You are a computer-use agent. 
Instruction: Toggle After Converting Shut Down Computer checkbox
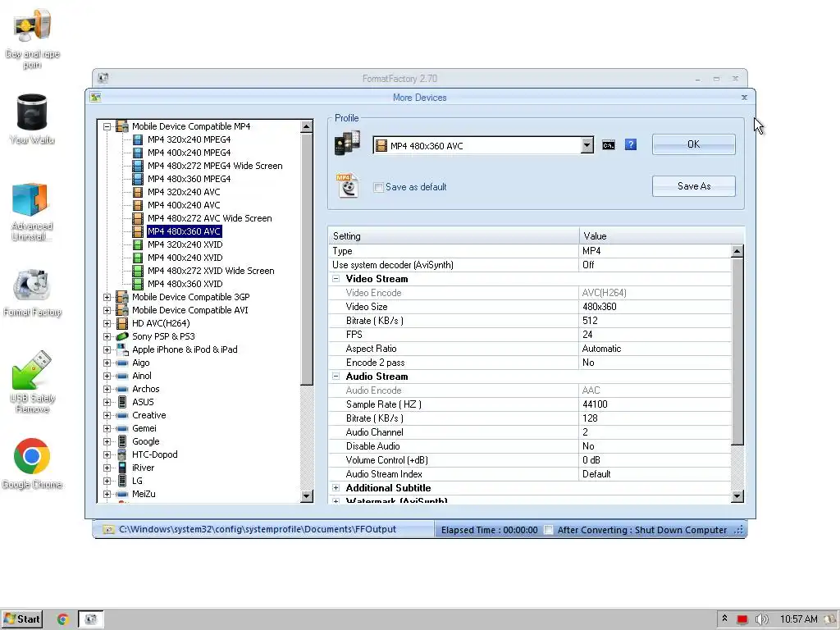click(548, 530)
